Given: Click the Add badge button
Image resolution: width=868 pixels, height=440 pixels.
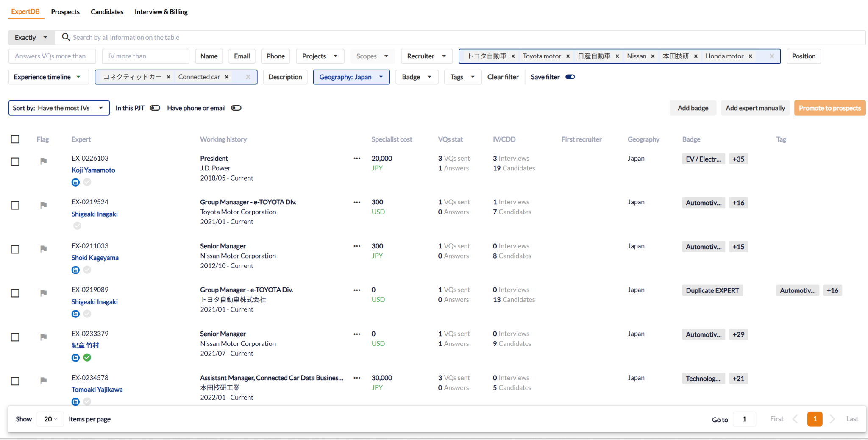Looking at the screenshot, I should point(693,108).
